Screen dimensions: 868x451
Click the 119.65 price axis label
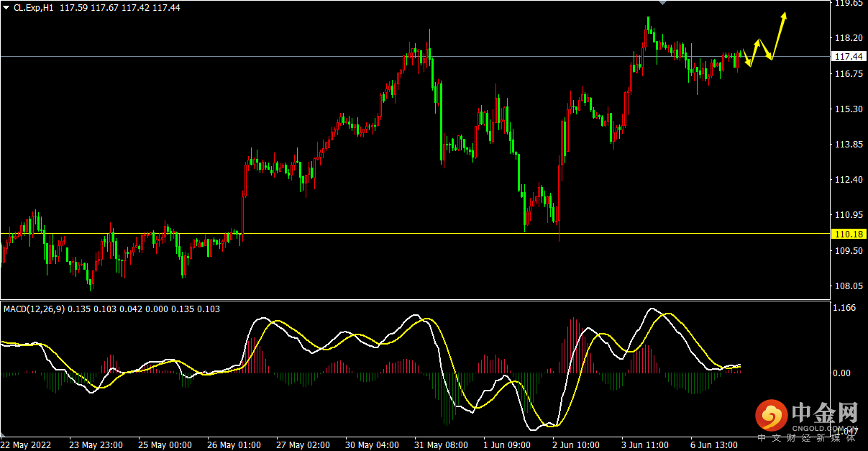click(x=848, y=4)
